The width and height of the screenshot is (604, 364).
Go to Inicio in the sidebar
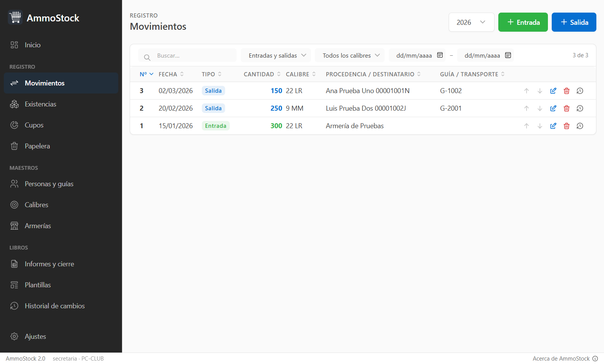pos(61,45)
